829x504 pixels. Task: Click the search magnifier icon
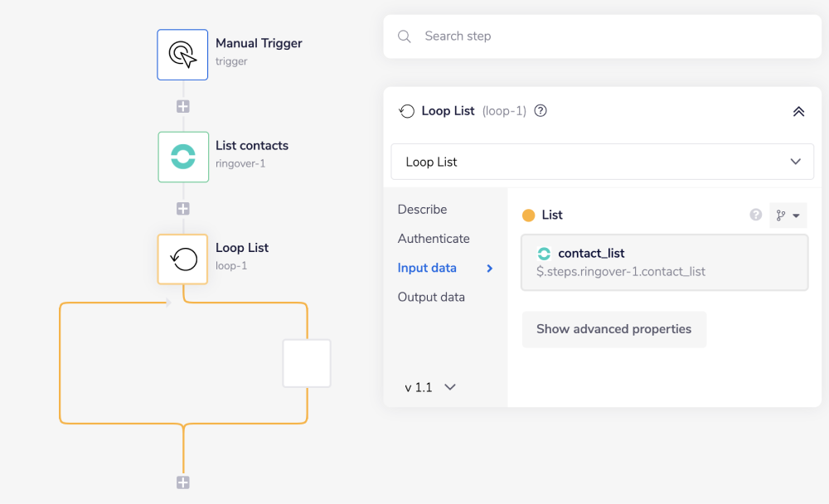[405, 36]
